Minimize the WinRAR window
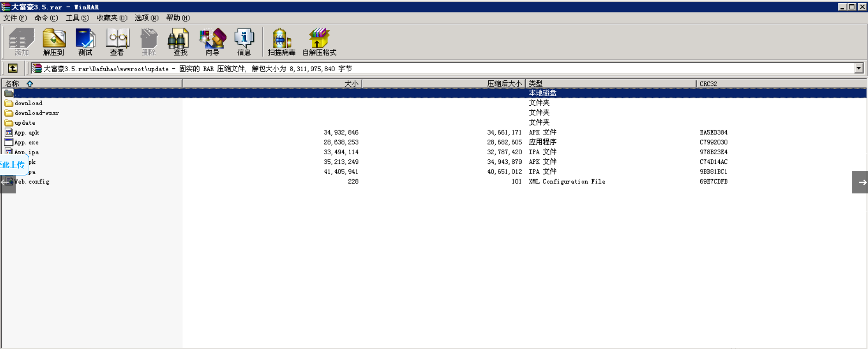 click(842, 6)
